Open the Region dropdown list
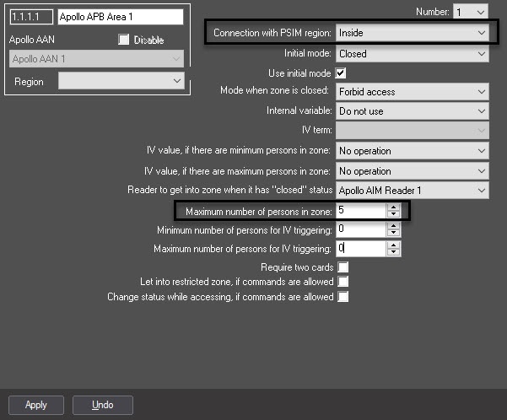 pos(121,81)
